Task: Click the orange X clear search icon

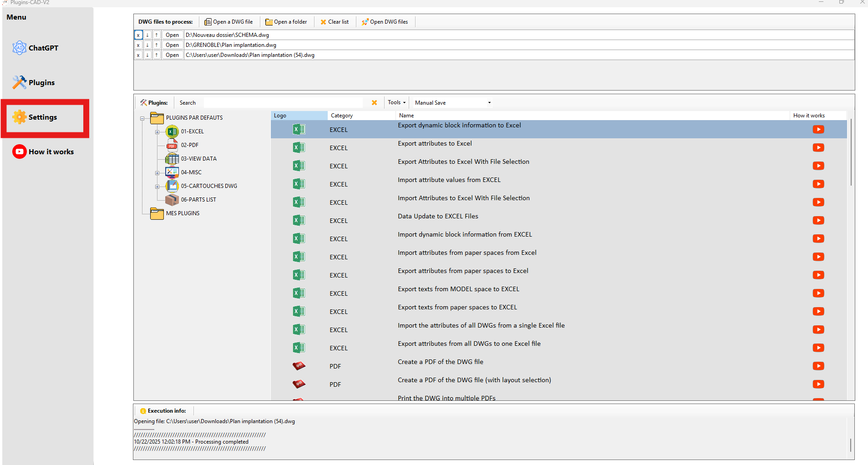Action: coord(374,103)
